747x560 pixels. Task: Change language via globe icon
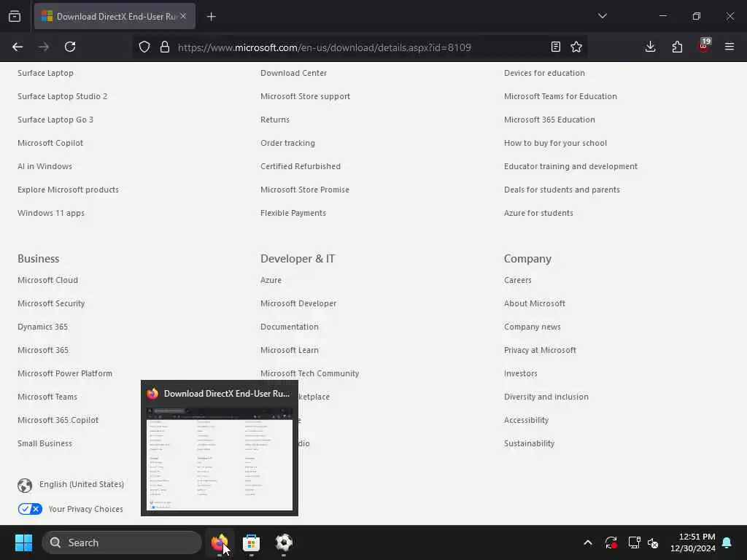point(25,485)
